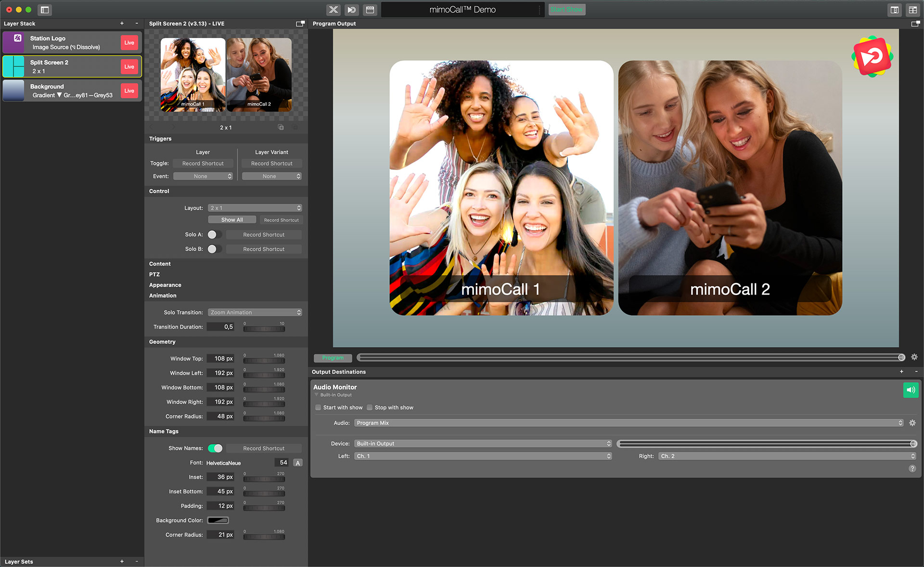
Task: Pop out the Program Output panel
Action: coord(915,23)
